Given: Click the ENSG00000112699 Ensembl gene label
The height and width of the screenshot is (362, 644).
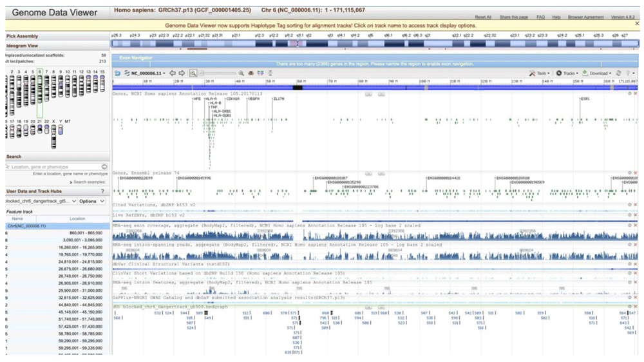Looking at the screenshot, I should (x=136, y=178).
